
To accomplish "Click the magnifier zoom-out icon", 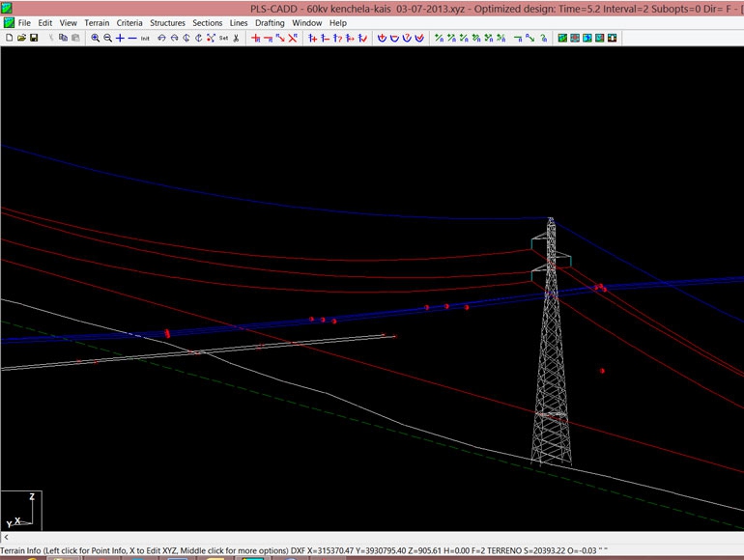I will pyautogui.click(x=107, y=38).
